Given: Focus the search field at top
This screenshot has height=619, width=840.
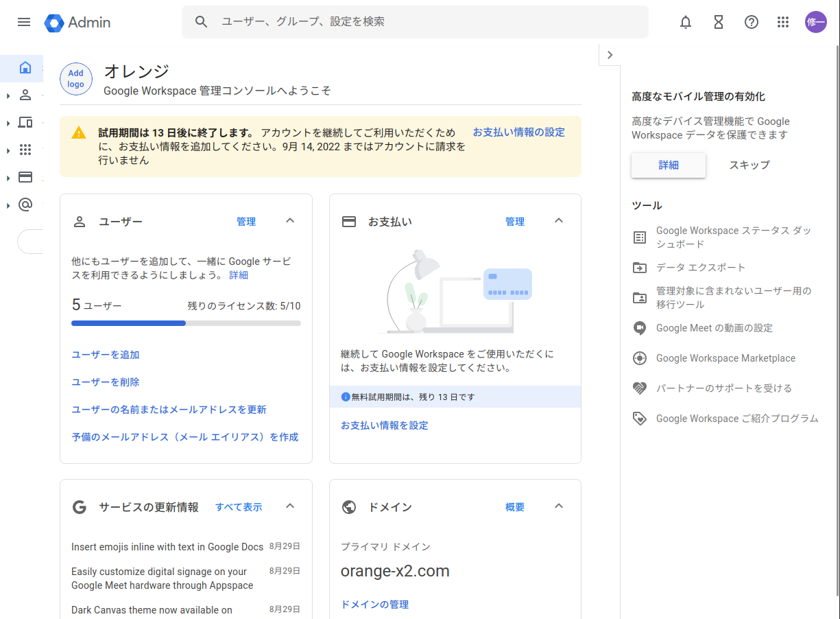Looking at the screenshot, I should (x=425, y=22).
